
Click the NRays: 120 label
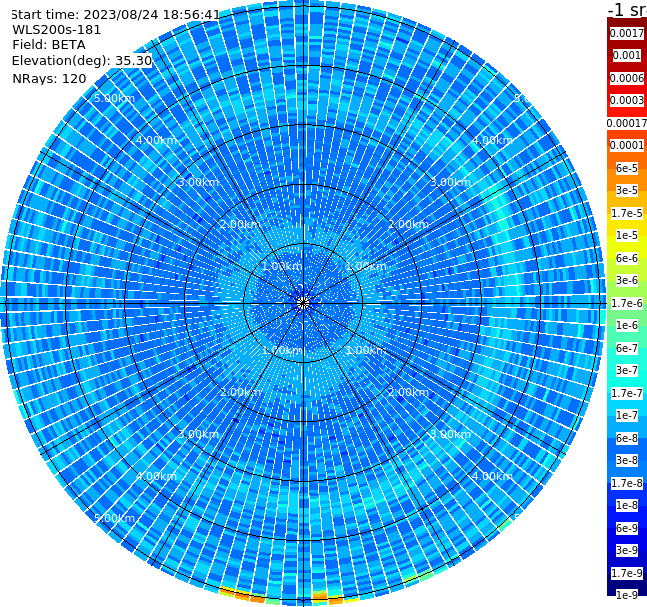(49, 78)
